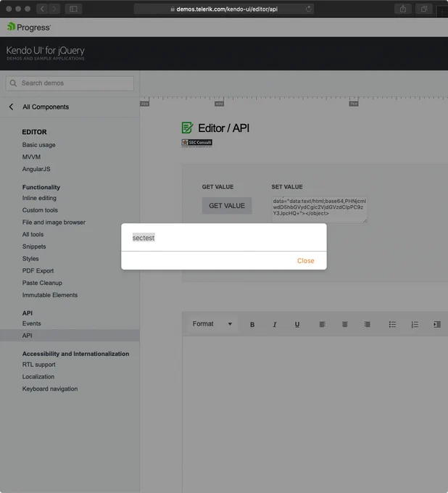Image resolution: width=448 pixels, height=493 pixels.
Task: Click the SET VALUE textarea
Action: [x=319, y=210]
